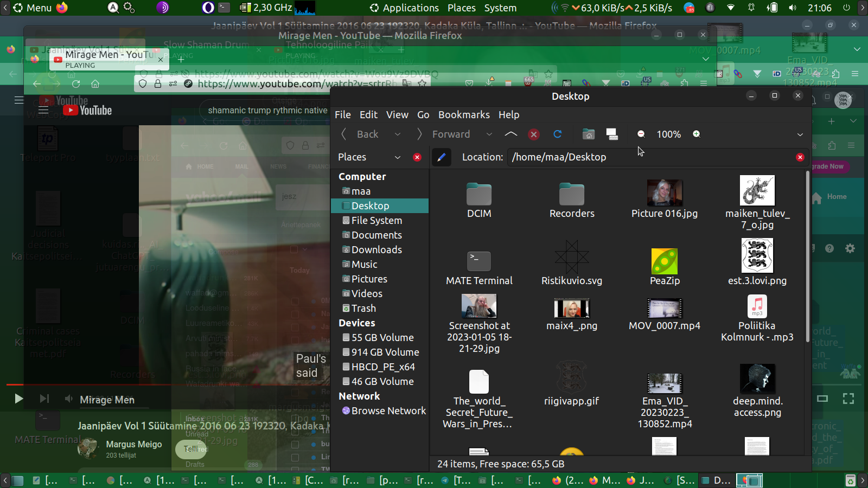
Task: Open Computer view from Caja toolbar
Action: [612, 134]
